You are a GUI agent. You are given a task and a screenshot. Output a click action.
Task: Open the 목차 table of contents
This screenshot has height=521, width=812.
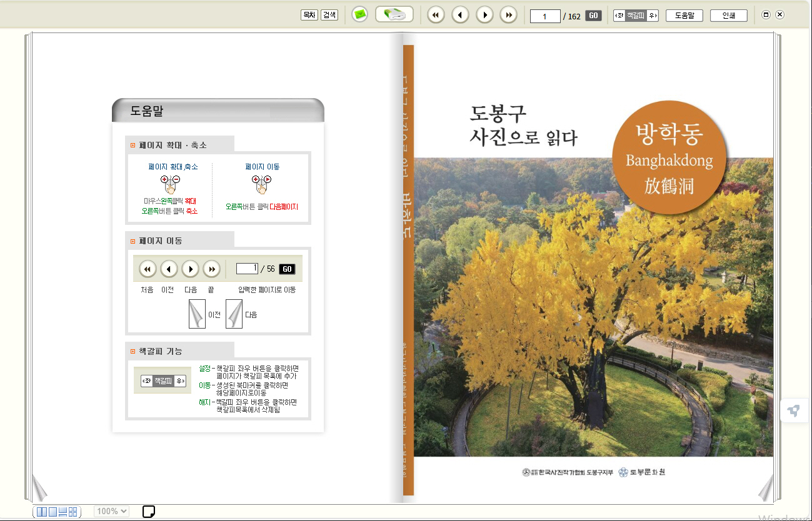(x=309, y=15)
